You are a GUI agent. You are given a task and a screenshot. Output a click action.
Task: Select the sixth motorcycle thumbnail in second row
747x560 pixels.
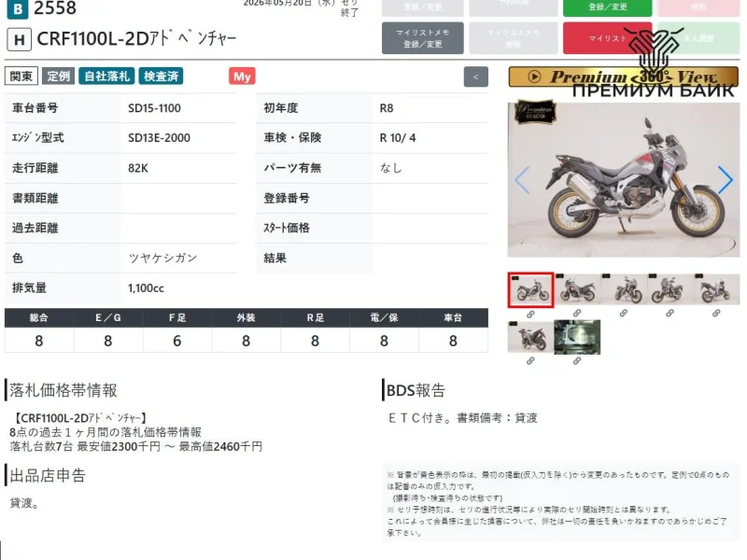pos(530,337)
